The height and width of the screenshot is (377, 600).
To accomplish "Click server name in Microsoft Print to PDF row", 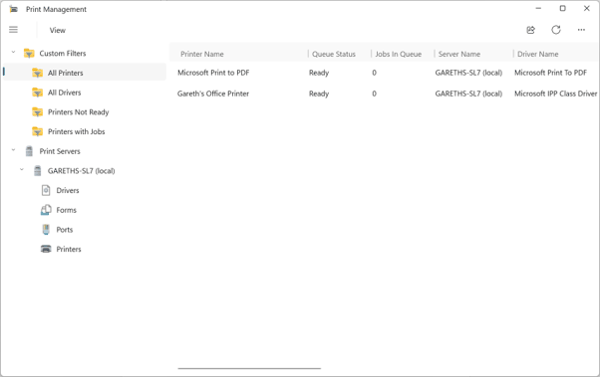I will [468, 73].
